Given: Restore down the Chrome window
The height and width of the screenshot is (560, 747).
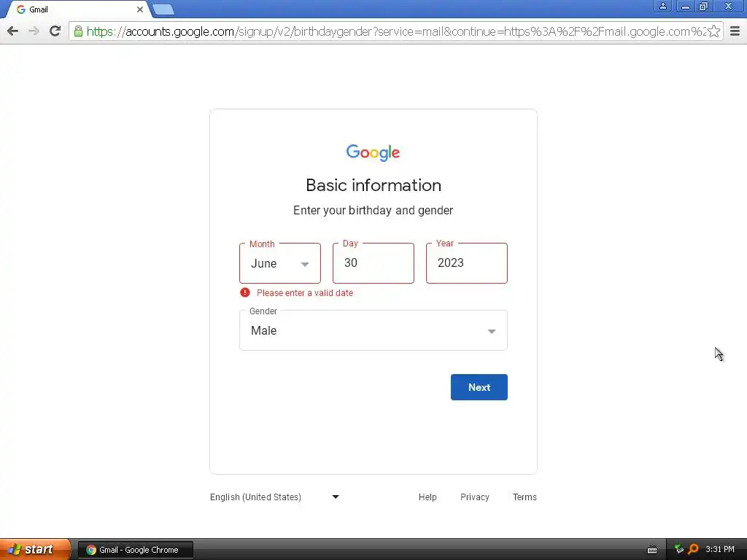Looking at the screenshot, I should pos(704,6).
